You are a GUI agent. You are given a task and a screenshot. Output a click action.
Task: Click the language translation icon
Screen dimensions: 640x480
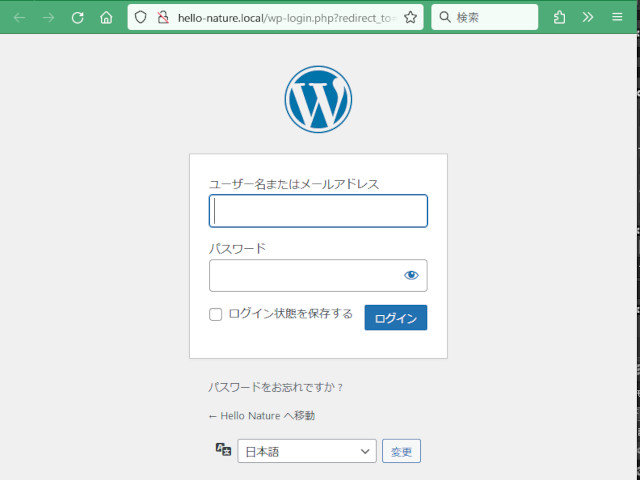(x=224, y=451)
